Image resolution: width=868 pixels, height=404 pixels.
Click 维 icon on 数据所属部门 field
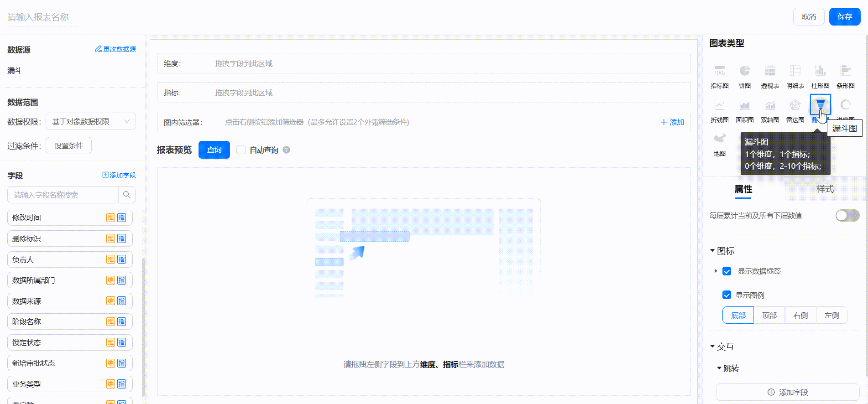pyautogui.click(x=110, y=280)
